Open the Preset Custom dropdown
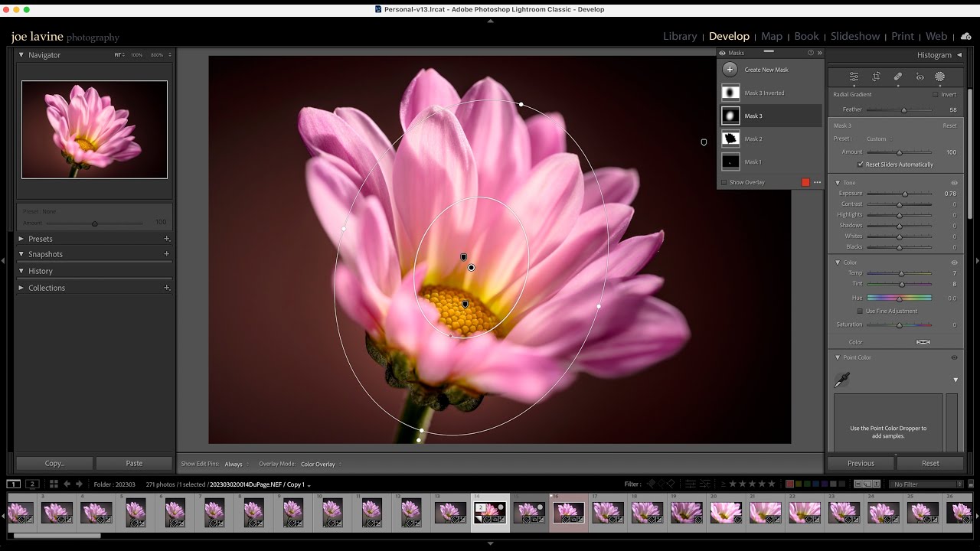This screenshot has height=551, width=980. [879, 139]
